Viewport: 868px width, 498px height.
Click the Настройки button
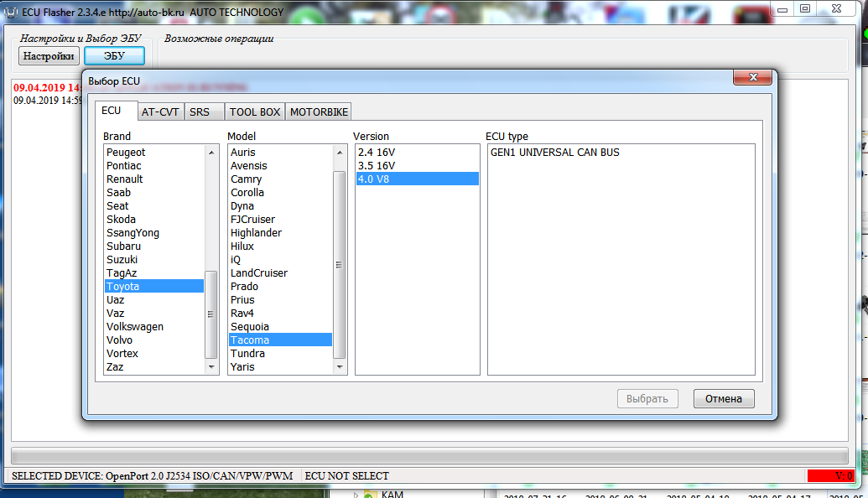pyautogui.click(x=49, y=56)
